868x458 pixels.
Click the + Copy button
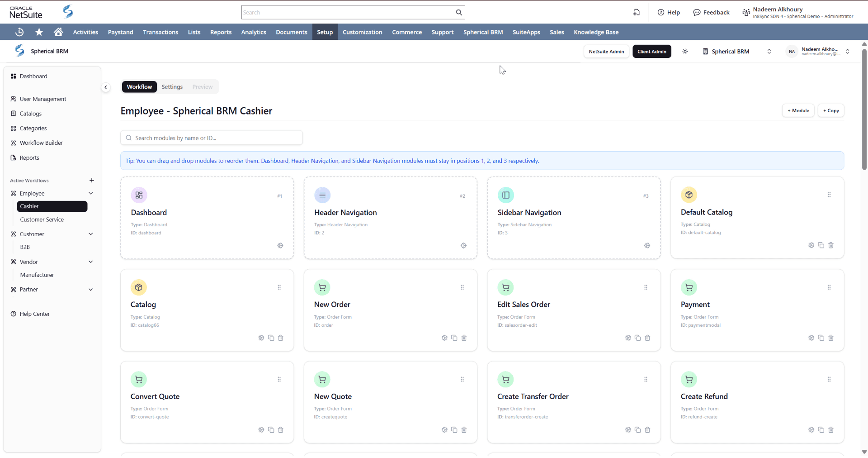831,111
